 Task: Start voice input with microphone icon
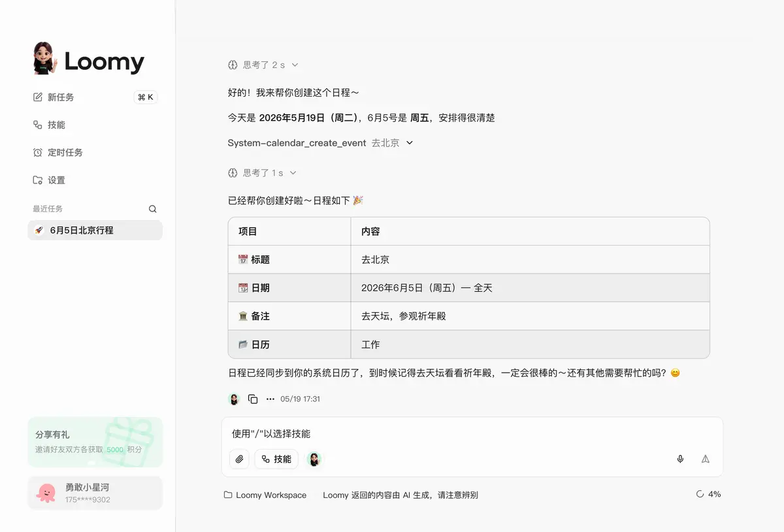(680, 459)
